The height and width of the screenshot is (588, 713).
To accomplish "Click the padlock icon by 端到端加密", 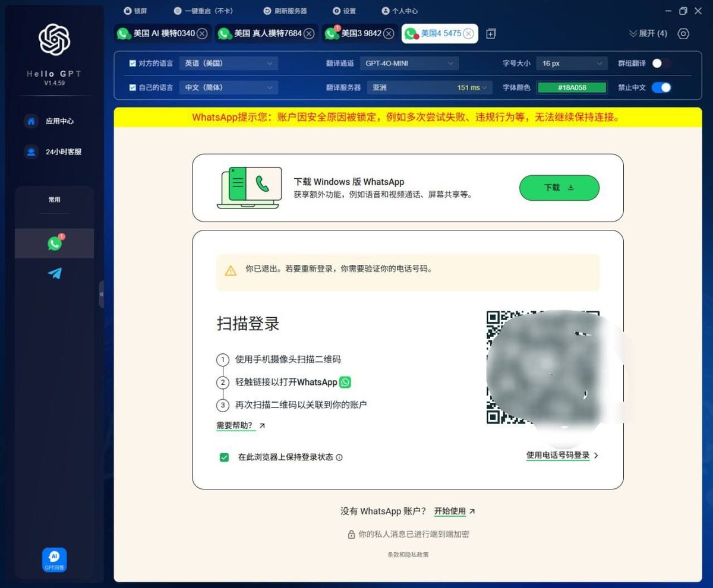I will (351, 534).
